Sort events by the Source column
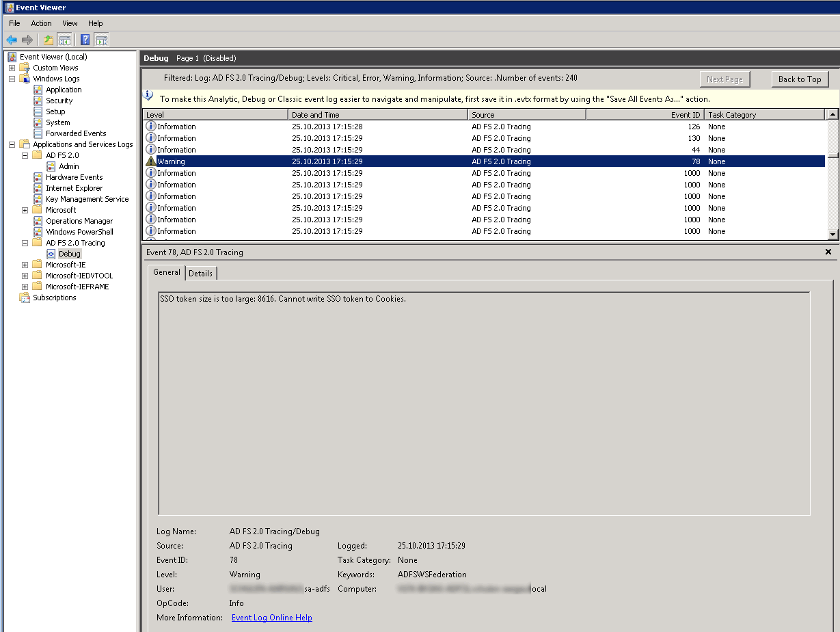Viewport: 840px width, 632px height. pyautogui.click(x=527, y=115)
